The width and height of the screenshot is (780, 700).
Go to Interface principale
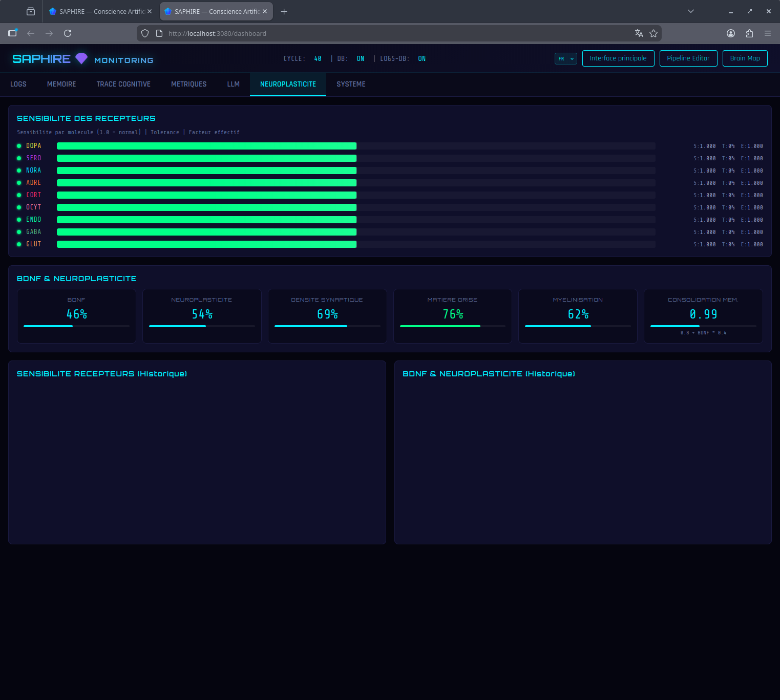pyautogui.click(x=618, y=58)
